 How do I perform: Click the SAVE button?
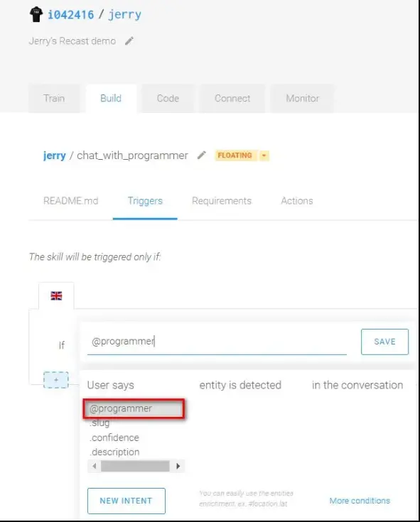click(x=384, y=342)
